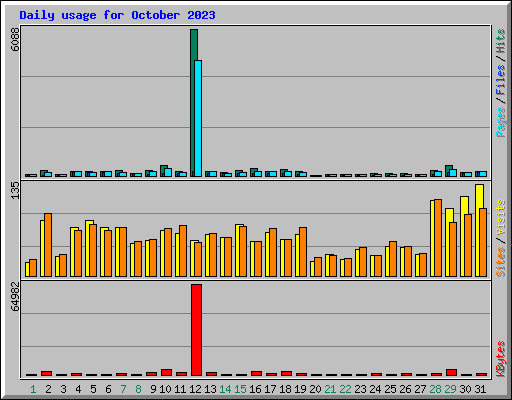Click day label 13 on the x-axis
This screenshot has width=512, height=400.
pos(210,389)
